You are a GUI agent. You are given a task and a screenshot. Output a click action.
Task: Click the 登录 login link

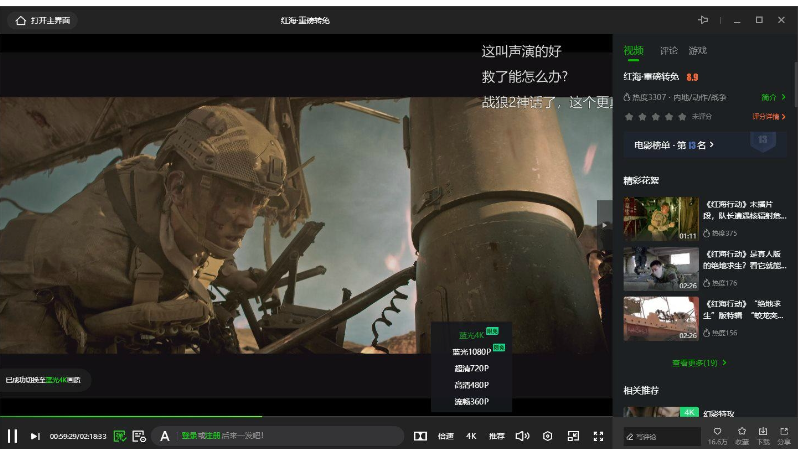pyautogui.click(x=189, y=436)
